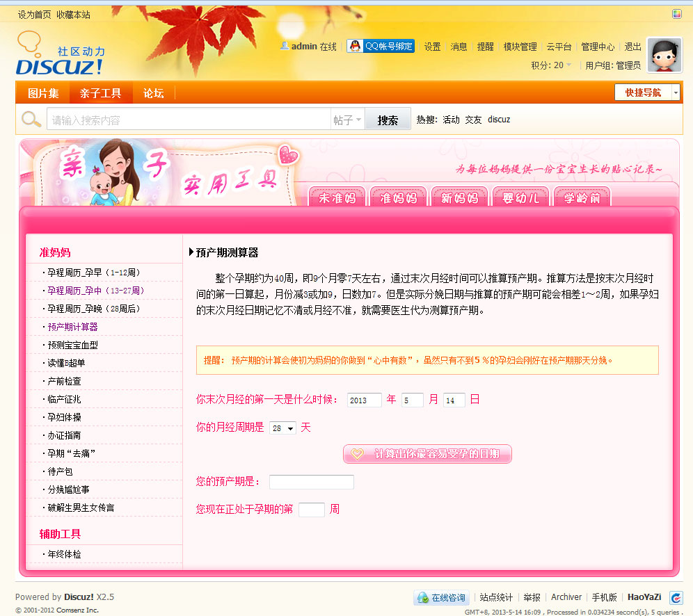Open 站点统计 site statistics link
This screenshot has width=693, height=616.
496,597
